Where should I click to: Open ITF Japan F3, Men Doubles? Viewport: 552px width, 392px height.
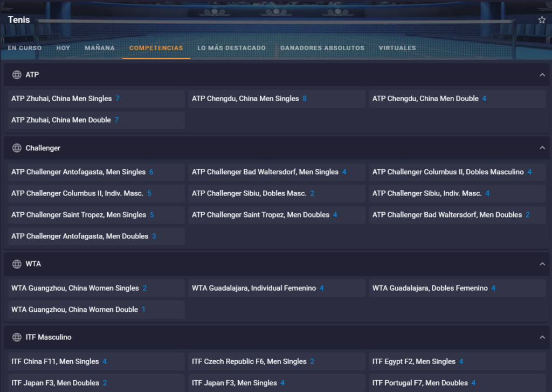[x=96, y=383]
